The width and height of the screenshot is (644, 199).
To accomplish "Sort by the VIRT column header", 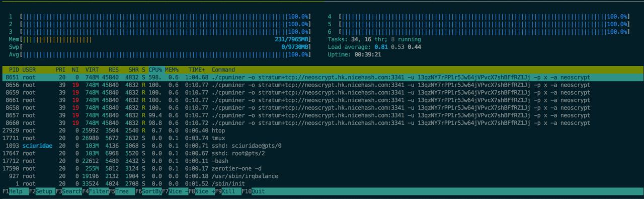I will coord(92,70).
